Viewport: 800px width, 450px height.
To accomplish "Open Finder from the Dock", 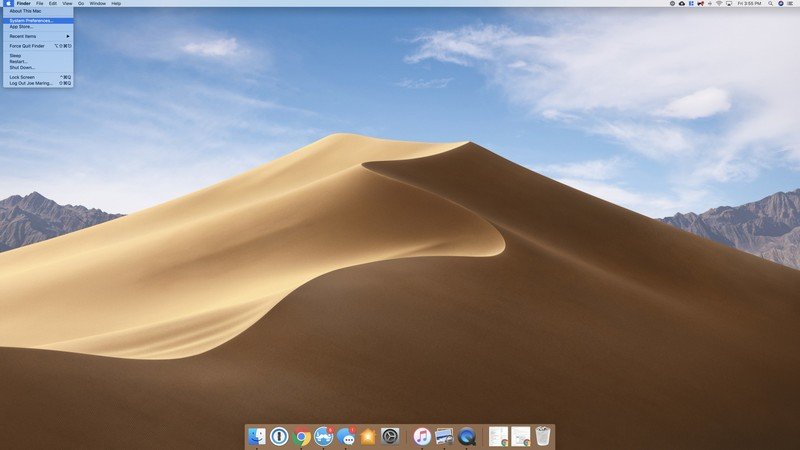I will pyautogui.click(x=257, y=437).
